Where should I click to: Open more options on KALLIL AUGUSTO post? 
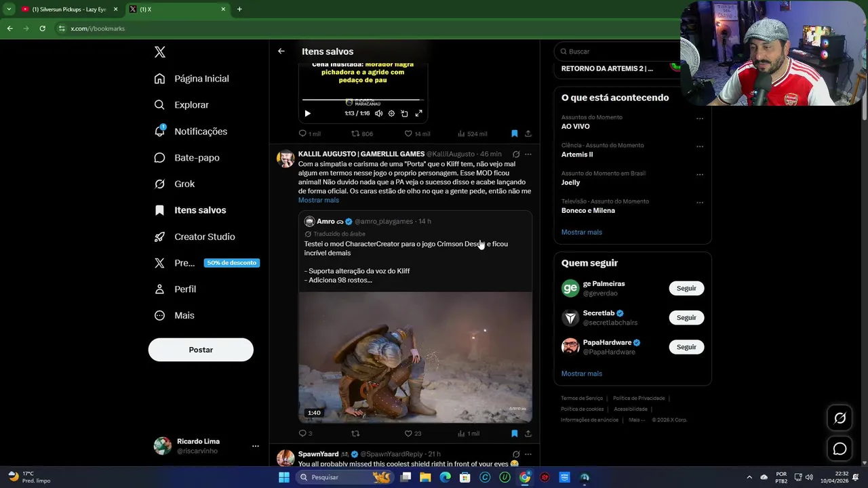tap(528, 155)
